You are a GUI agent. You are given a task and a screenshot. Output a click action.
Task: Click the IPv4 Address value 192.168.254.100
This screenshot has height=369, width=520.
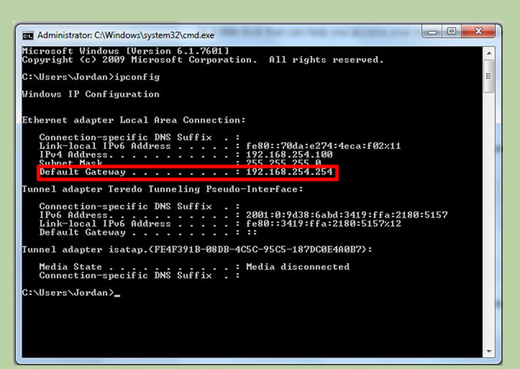289,155
